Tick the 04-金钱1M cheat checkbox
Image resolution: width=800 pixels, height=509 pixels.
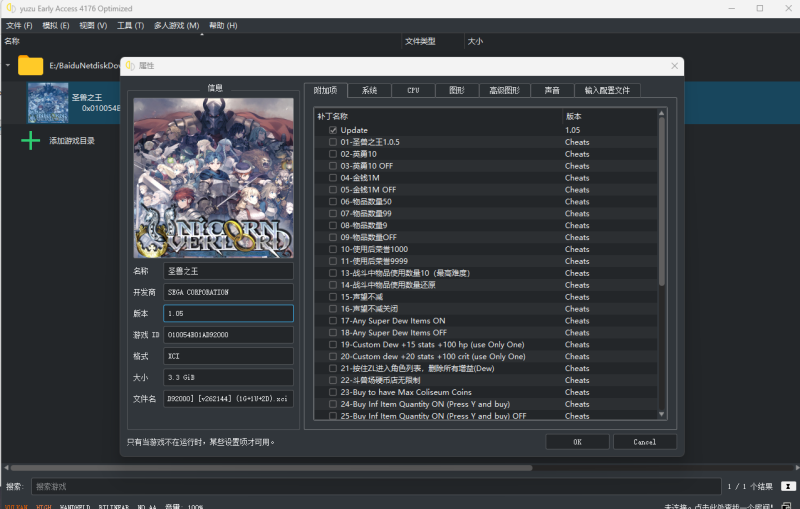click(333, 177)
